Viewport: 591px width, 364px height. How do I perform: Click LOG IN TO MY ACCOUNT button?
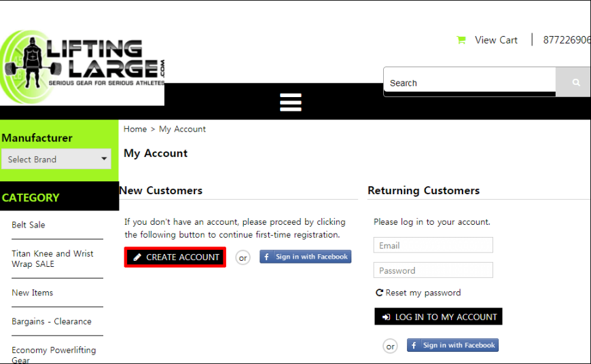coord(438,316)
